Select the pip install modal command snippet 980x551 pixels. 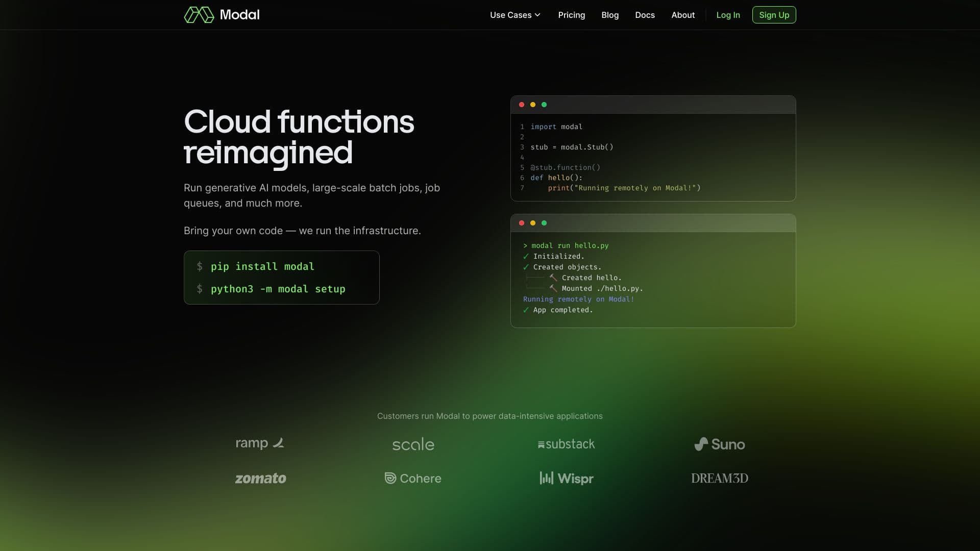(262, 266)
